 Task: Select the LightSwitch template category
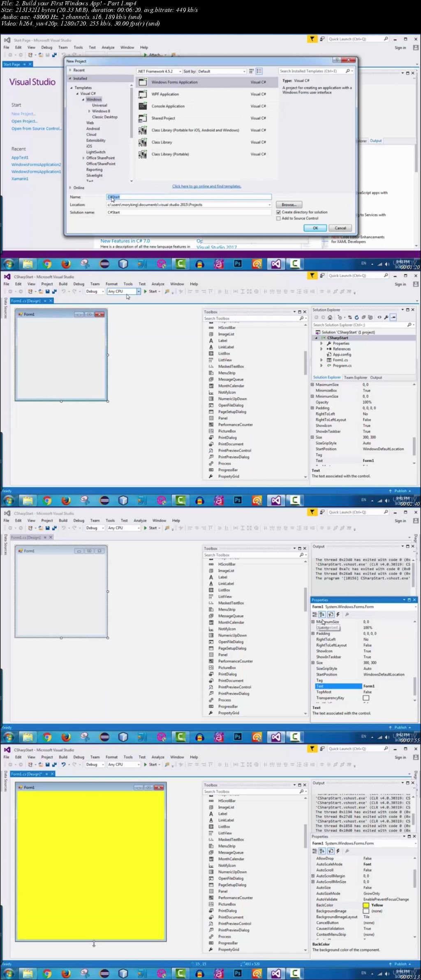point(96,152)
